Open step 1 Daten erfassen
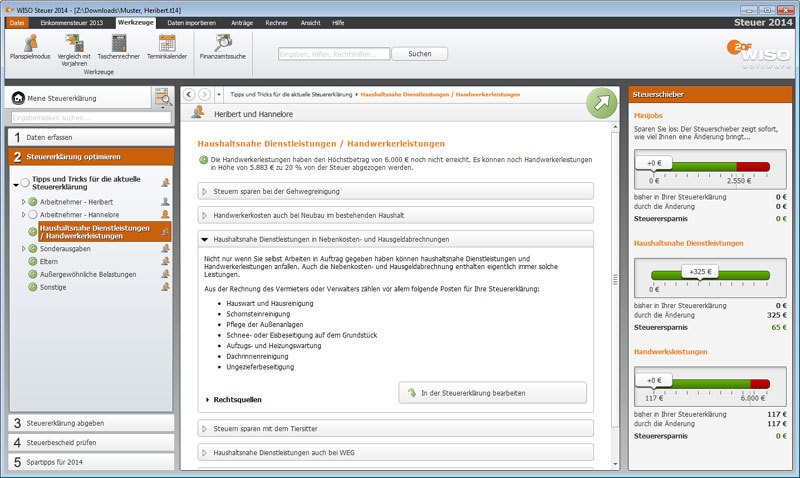 (x=91, y=137)
